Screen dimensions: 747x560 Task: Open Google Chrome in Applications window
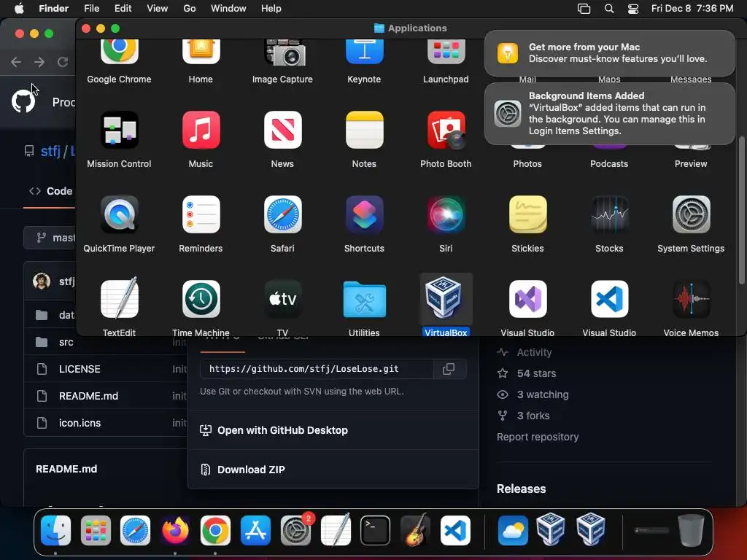pos(119,52)
